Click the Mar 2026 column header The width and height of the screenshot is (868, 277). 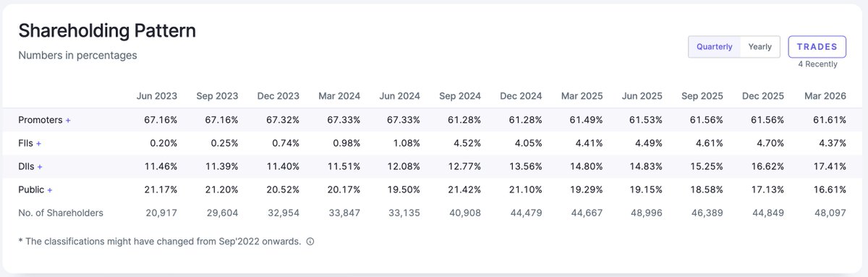coord(825,95)
